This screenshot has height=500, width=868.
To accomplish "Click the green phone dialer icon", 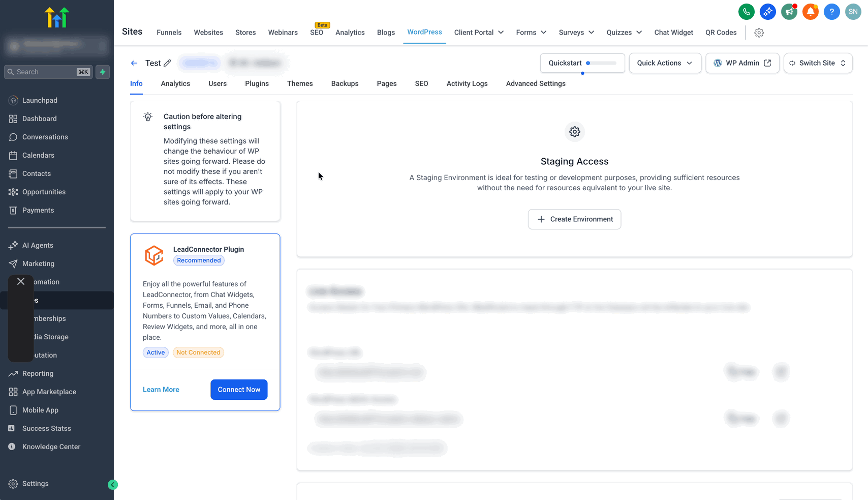I will pos(746,12).
